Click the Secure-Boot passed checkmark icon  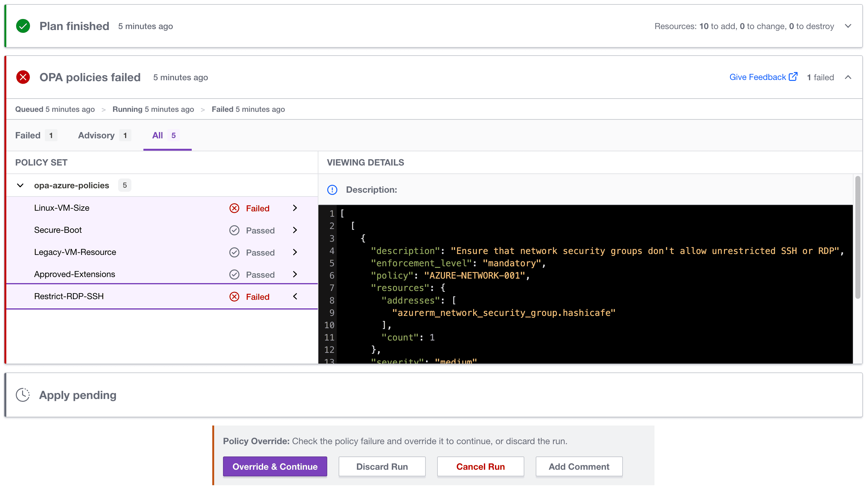point(234,230)
